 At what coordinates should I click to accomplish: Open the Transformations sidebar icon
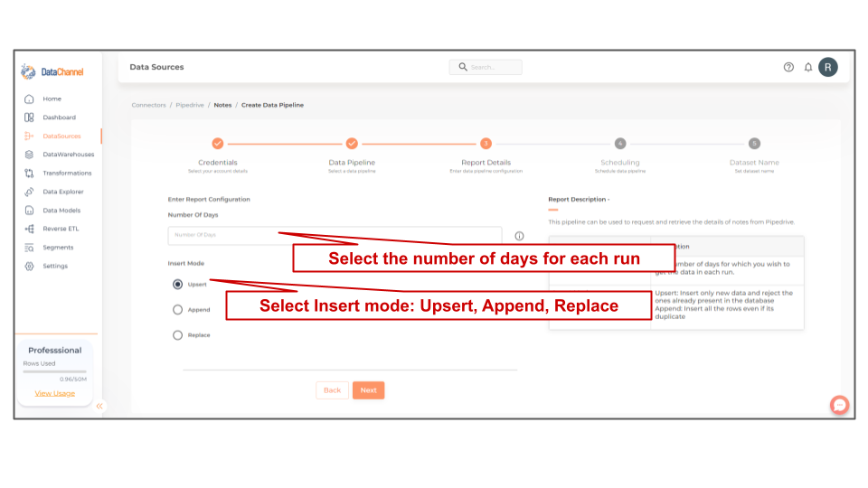[29, 174]
